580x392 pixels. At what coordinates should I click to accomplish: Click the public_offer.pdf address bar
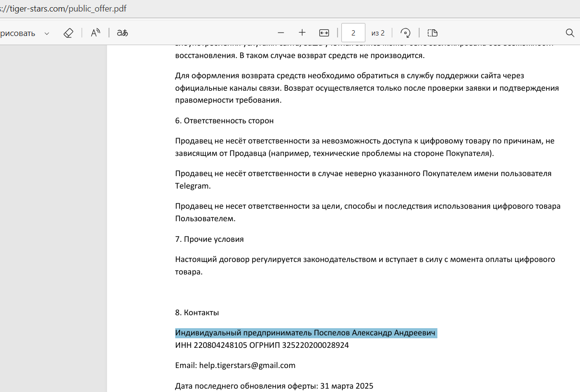pos(62,8)
